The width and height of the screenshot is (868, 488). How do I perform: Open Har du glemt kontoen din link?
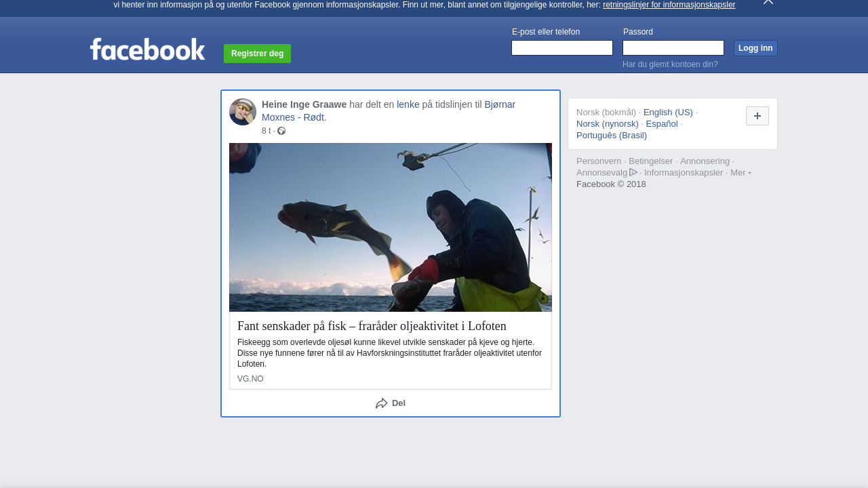click(670, 64)
